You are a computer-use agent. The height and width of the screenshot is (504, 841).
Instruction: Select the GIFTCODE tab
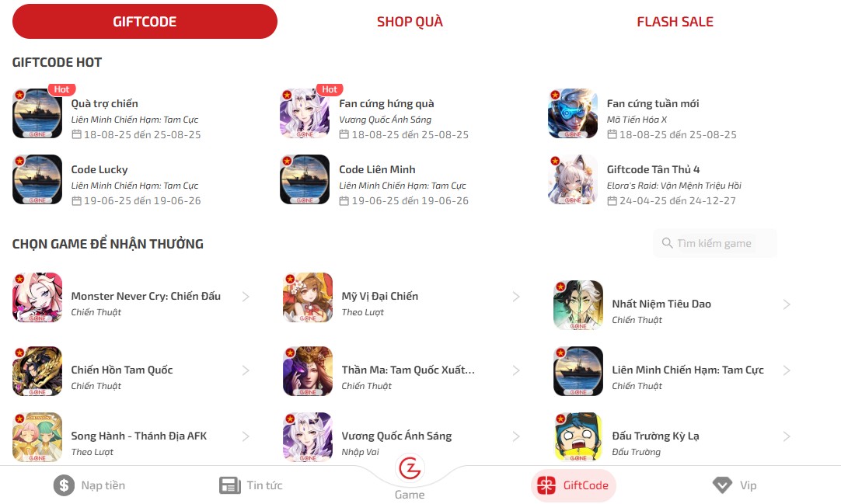[145, 22]
